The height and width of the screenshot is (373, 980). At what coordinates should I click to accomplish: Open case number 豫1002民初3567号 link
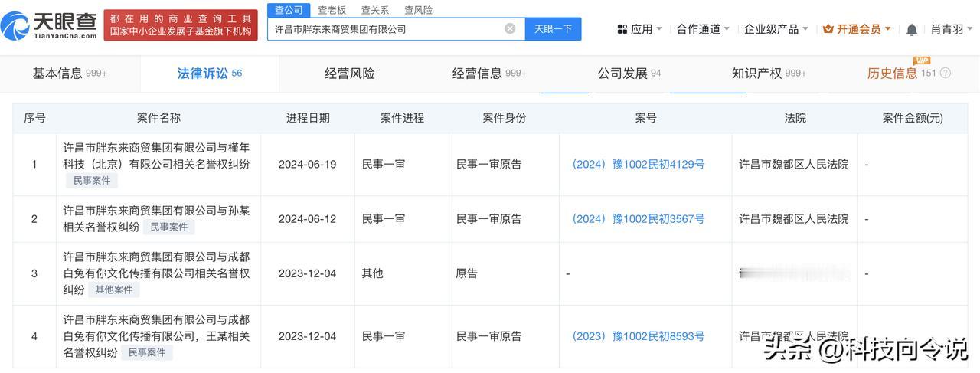coord(639,218)
